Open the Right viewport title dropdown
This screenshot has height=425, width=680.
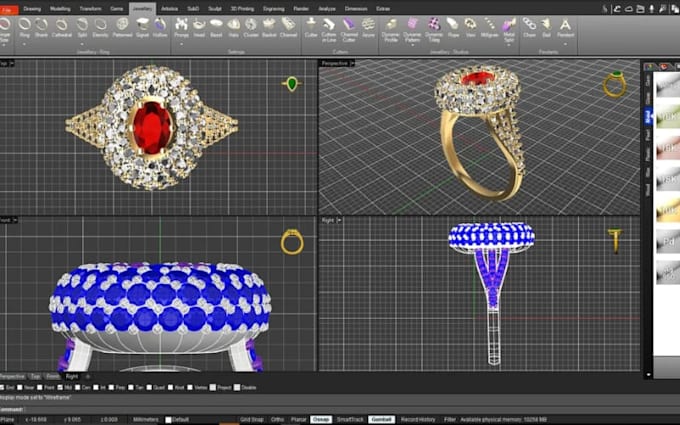pyautogui.click(x=329, y=218)
